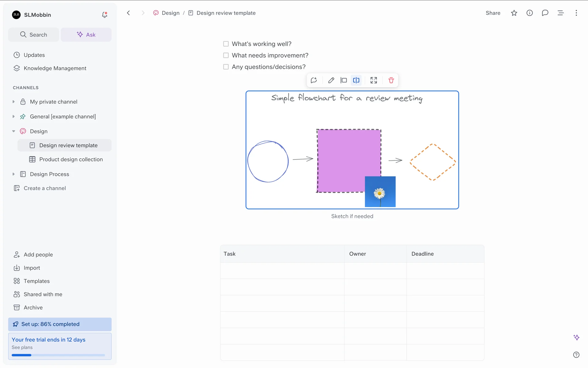Open the table of contents icon
588x368 pixels.
(560, 13)
